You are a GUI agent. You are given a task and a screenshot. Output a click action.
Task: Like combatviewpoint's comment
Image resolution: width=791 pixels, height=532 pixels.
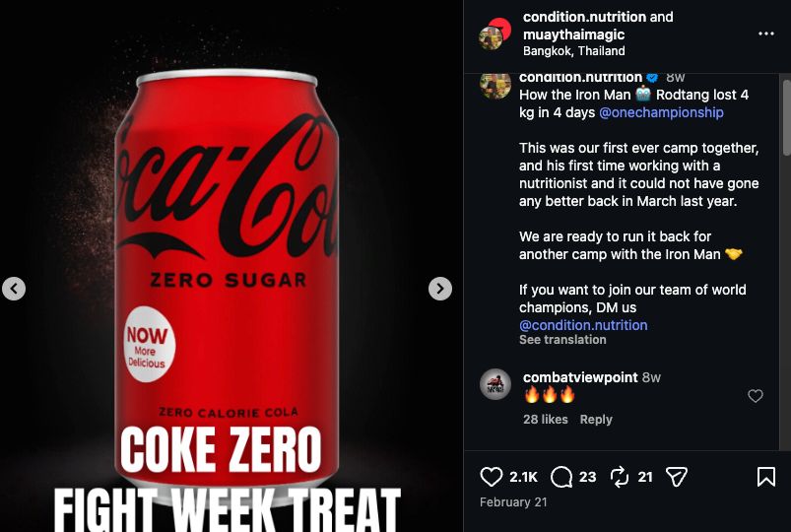pos(756,396)
